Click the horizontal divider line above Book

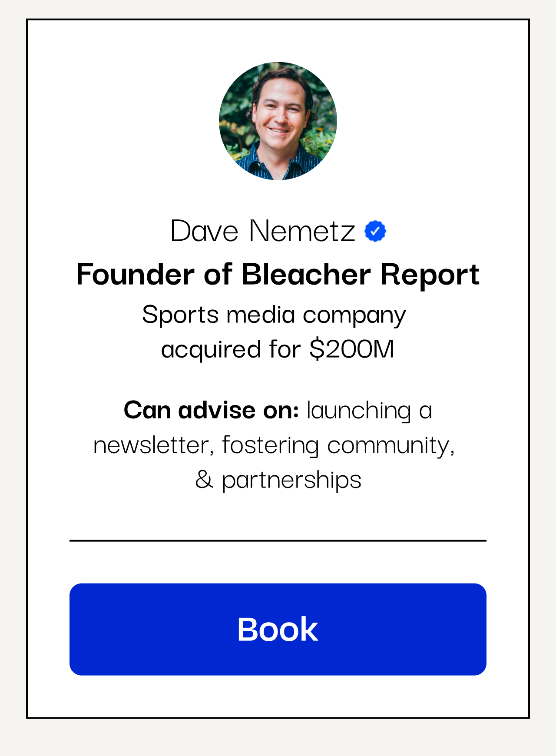click(278, 541)
